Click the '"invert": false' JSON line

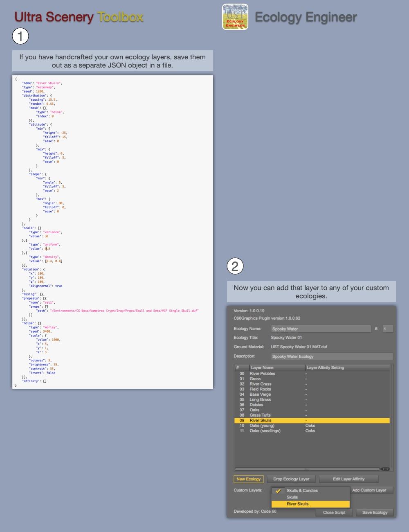43,373
